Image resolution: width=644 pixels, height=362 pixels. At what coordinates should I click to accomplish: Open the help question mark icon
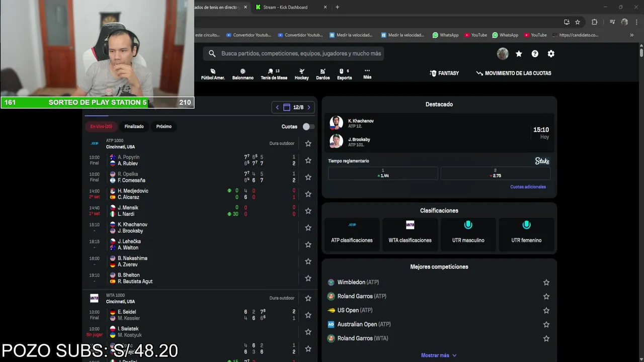click(x=535, y=54)
